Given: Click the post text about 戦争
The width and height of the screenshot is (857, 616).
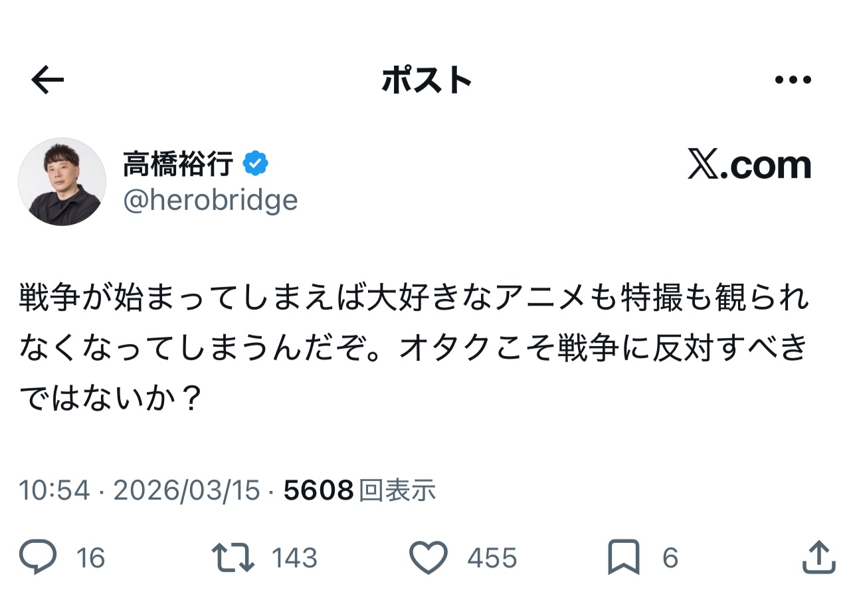Looking at the screenshot, I should [x=413, y=347].
